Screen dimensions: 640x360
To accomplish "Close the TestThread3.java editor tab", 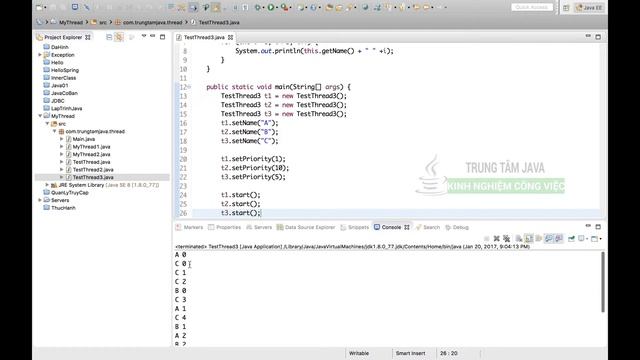I will point(231,37).
